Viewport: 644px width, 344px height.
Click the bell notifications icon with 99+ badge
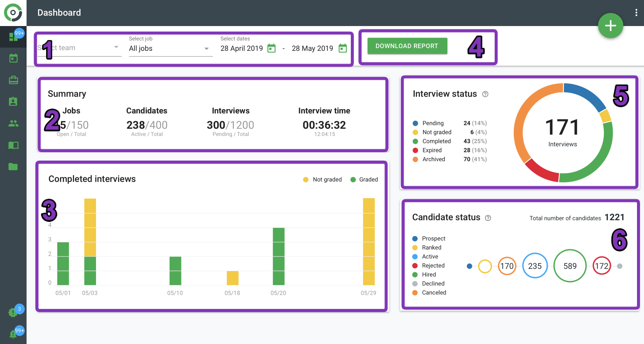[13, 334]
